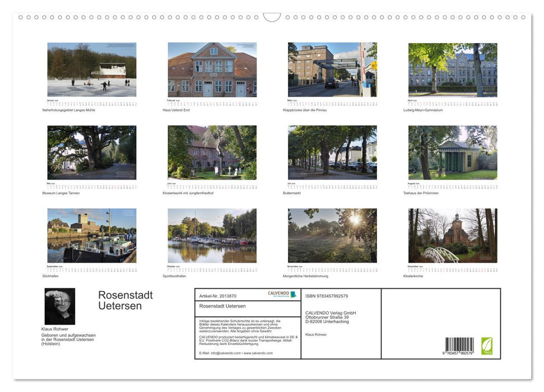Click the Klappbrücke über die Pinnau photo
Image resolution: width=544 pixels, height=392 pixels.
332,69
